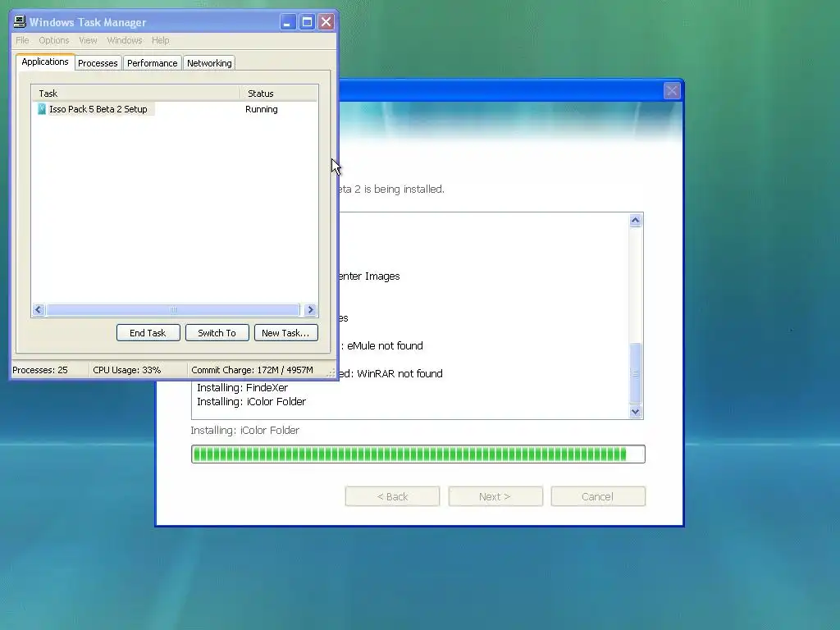Click the task list scroll left arrow
This screenshot has height=630, width=840.
point(38,309)
